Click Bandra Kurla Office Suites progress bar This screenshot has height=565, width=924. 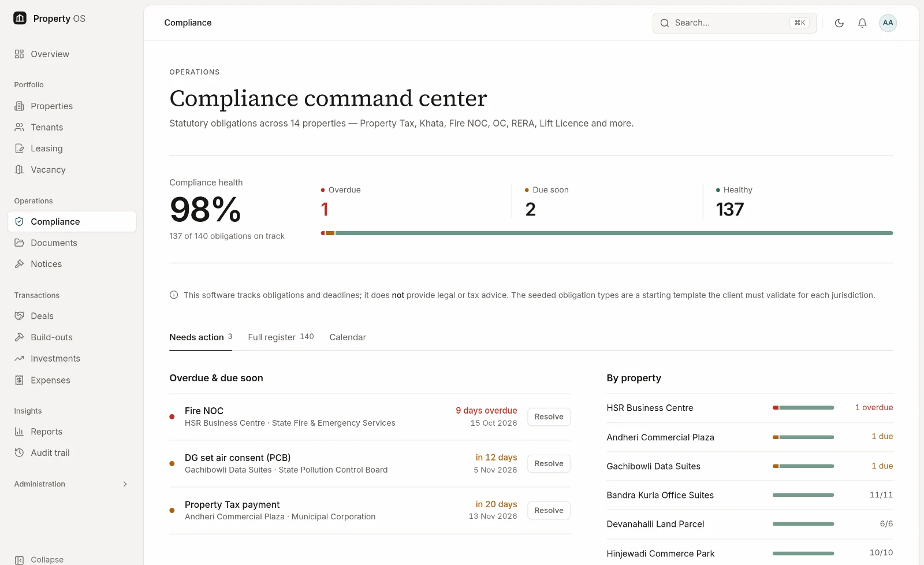803,495
